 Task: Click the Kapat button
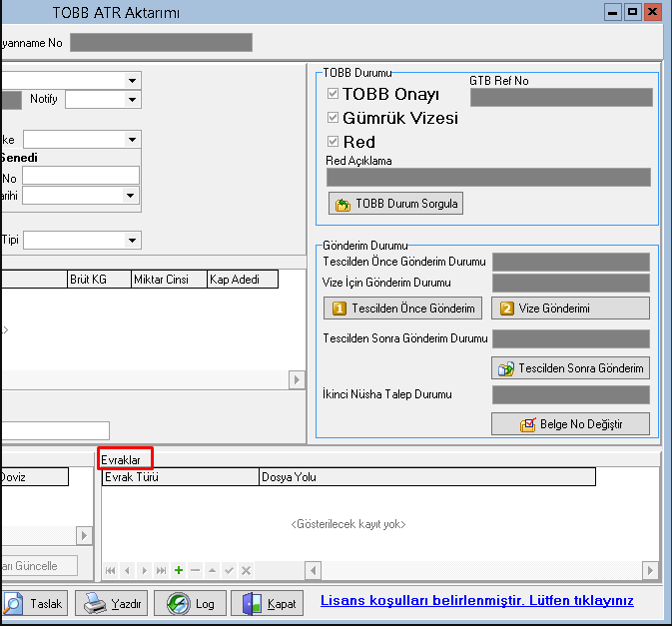(x=267, y=603)
